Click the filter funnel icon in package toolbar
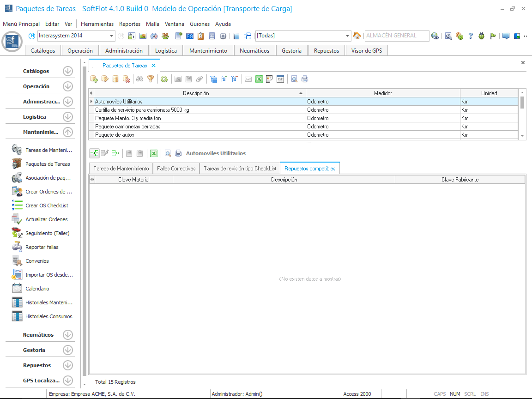 coord(150,79)
